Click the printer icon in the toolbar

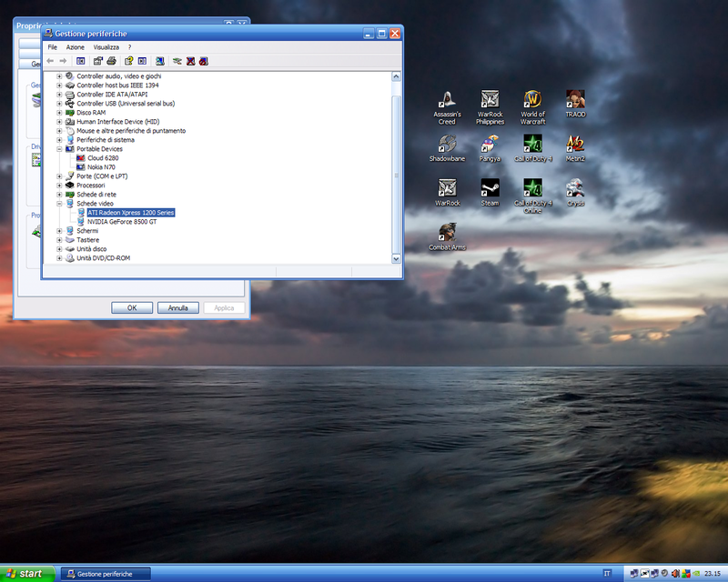pyautogui.click(x=112, y=61)
